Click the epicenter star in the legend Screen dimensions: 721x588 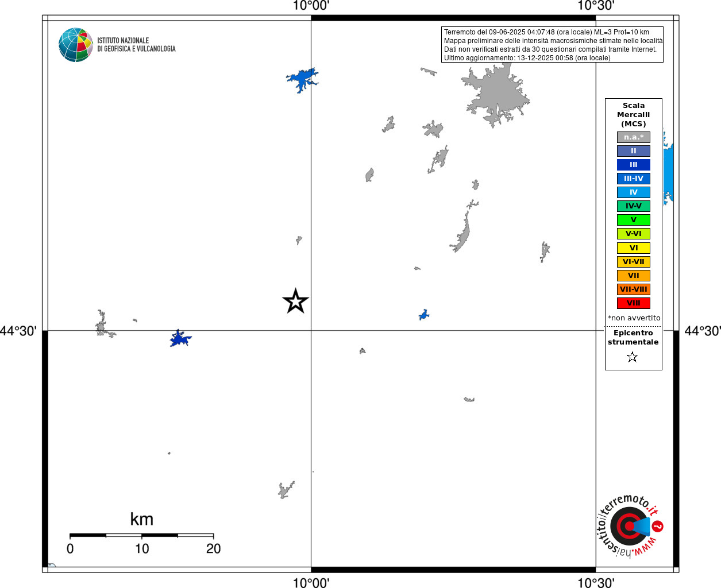tap(633, 357)
